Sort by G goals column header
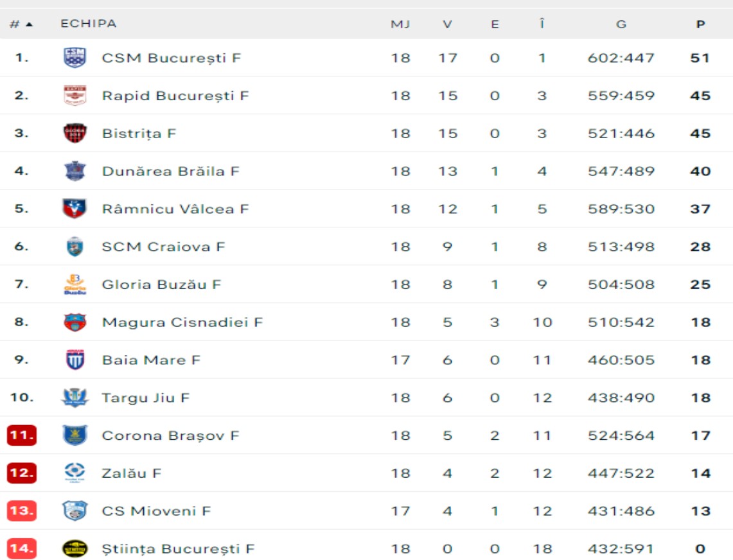 point(621,24)
